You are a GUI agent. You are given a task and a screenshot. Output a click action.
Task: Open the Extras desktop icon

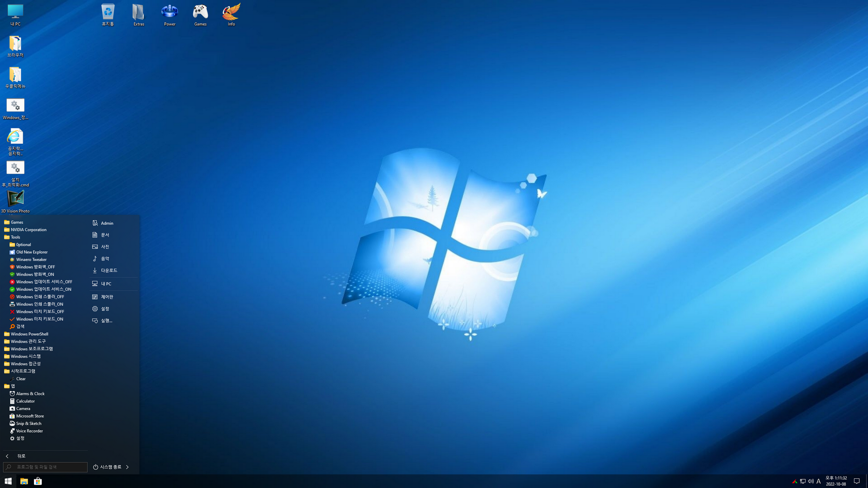(x=139, y=15)
